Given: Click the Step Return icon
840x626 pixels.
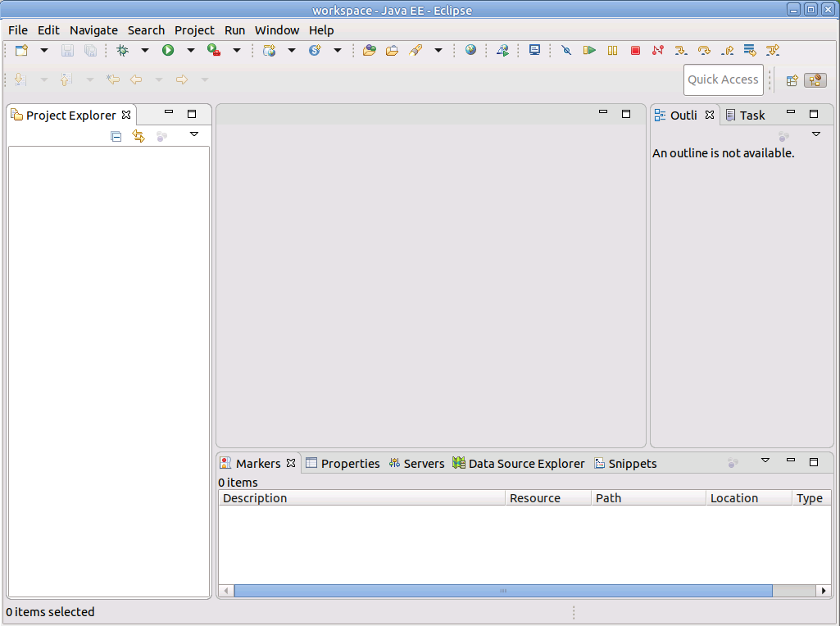Looking at the screenshot, I should click(x=727, y=50).
